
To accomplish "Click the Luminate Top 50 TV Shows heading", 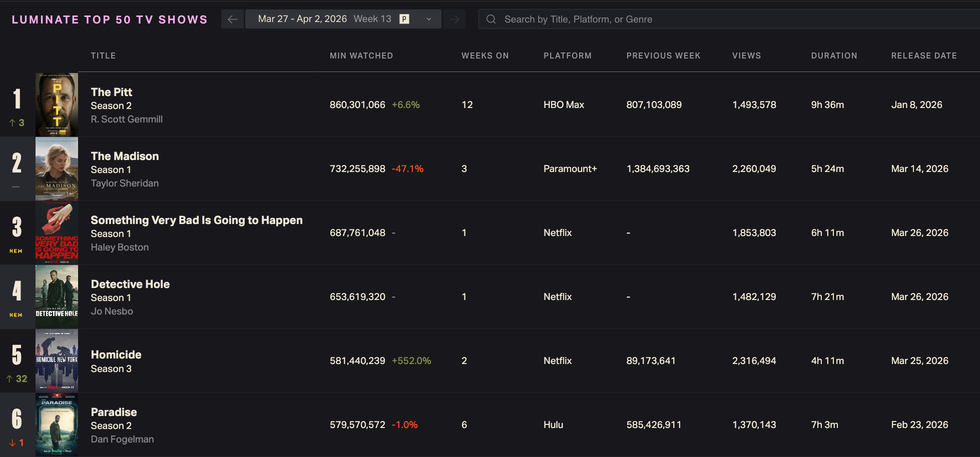I will point(110,19).
